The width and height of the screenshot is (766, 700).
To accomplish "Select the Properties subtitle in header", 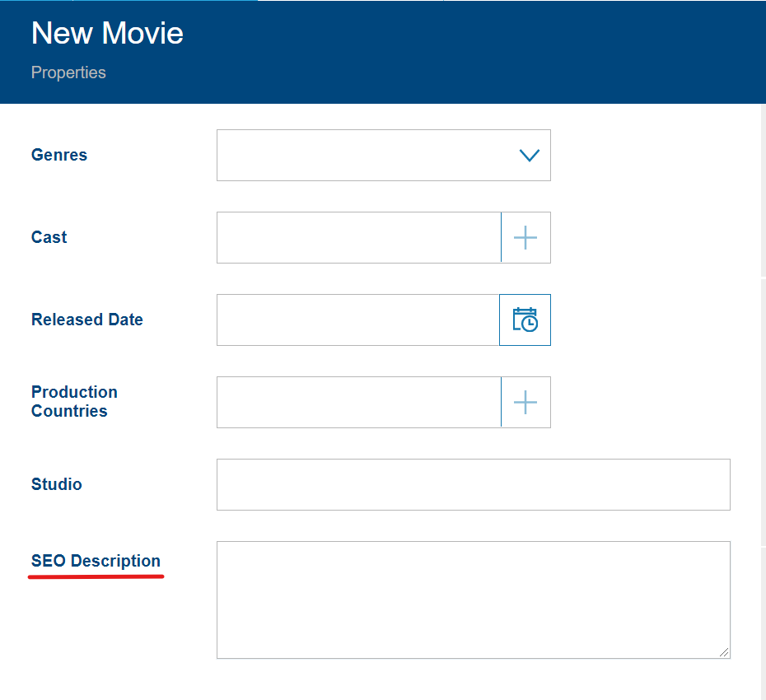I will coord(68,72).
